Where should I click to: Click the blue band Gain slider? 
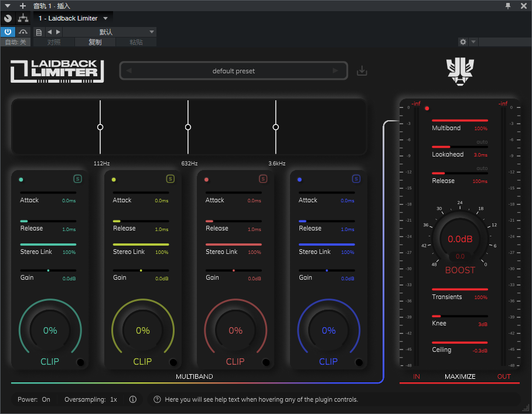[x=327, y=270]
